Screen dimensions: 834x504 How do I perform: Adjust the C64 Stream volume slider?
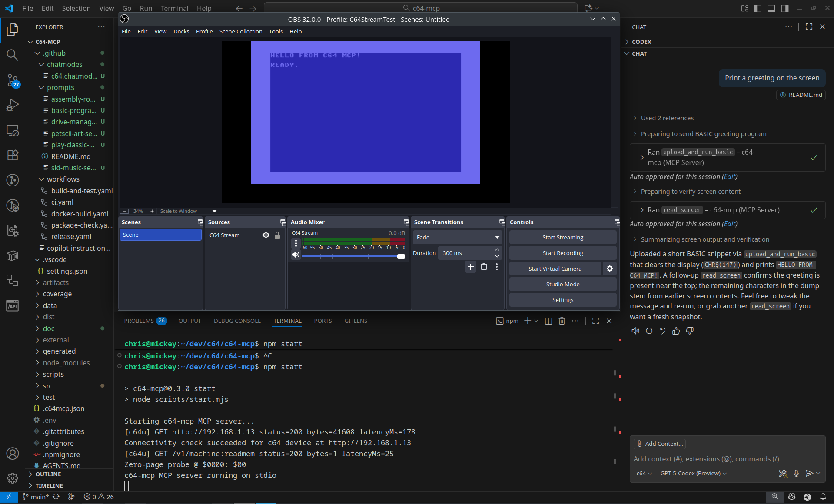pos(401,256)
